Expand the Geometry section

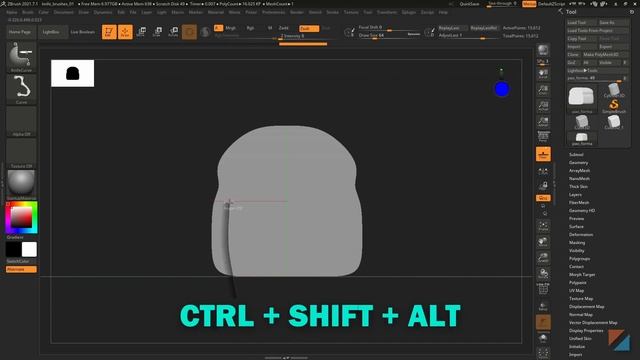(578, 162)
